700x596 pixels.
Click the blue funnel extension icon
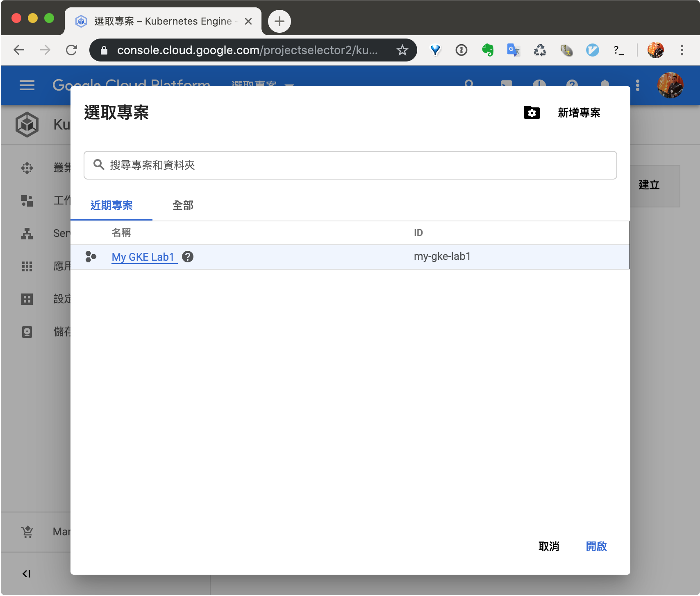(x=435, y=50)
